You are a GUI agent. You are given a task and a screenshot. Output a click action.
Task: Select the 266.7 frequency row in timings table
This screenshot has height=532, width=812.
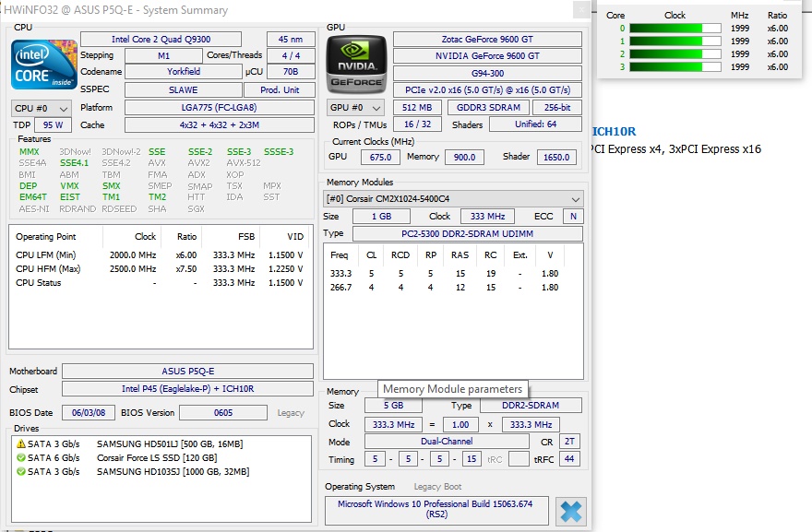pos(453,288)
